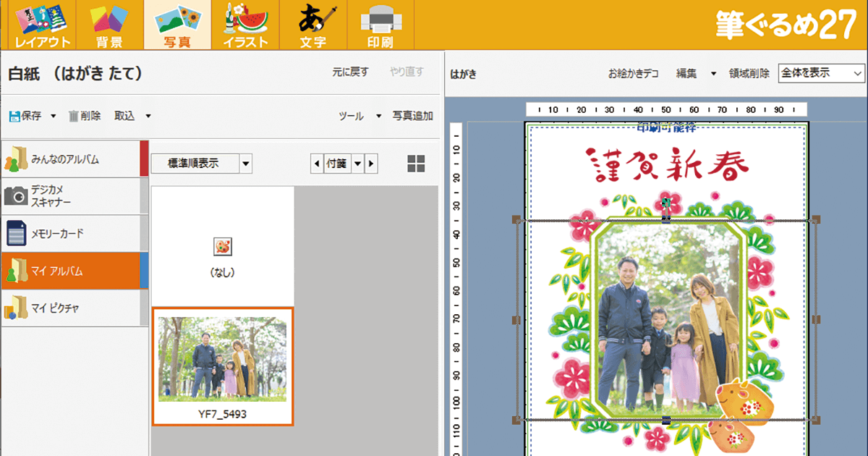Viewport: 868px width, 456px height.
Task: Select photo thumbnail YF7_5493
Action: 223,366
